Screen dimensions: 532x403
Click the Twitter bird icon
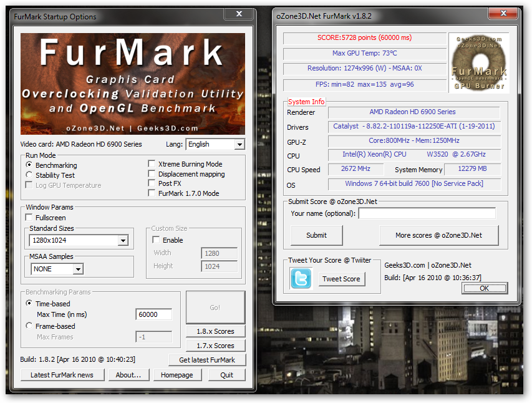[x=301, y=278]
